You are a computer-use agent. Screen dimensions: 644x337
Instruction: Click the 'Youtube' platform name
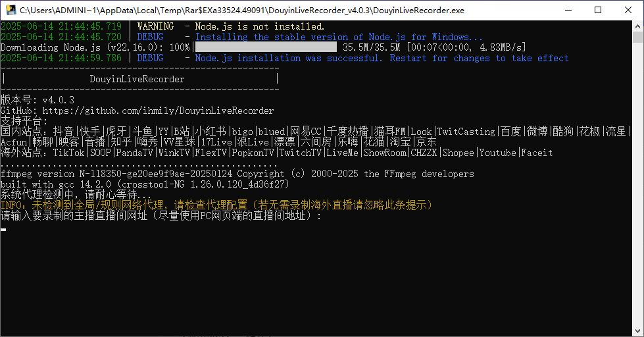[x=498, y=153]
